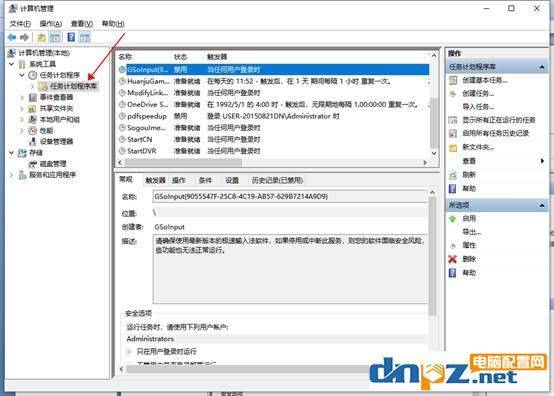Click the 属性 action icon
Viewport: 554px width, 396px height.
pos(453,246)
